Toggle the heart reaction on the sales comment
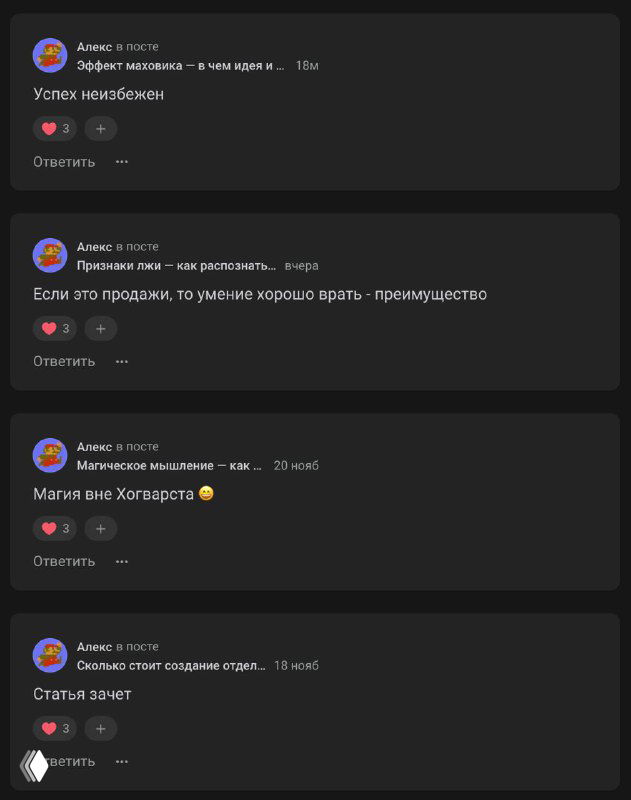631x800 pixels. click(54, 328)
